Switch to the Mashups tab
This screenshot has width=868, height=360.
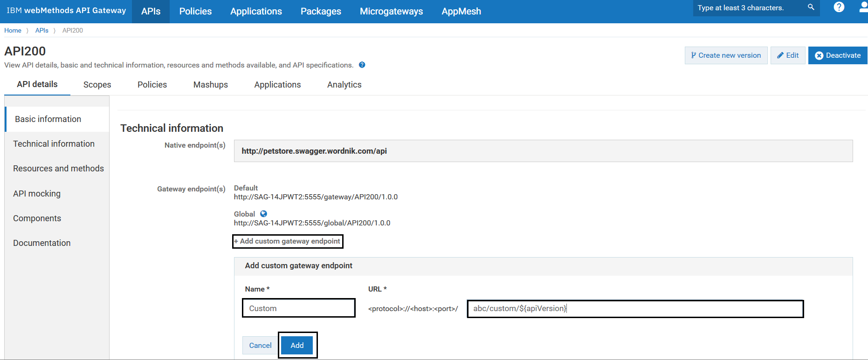point(211,85)
